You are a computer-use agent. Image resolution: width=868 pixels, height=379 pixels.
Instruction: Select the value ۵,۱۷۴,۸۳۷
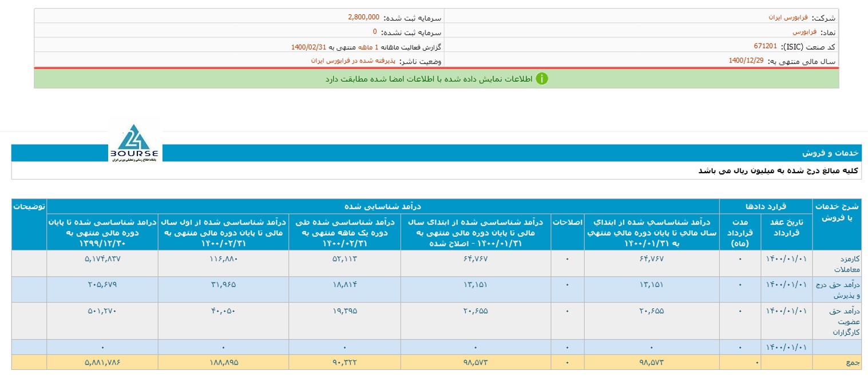coord(104,258)
